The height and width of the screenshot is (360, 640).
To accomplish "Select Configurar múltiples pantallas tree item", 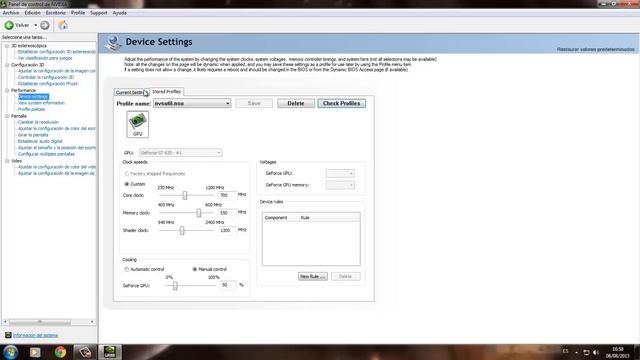I will 47,154.
